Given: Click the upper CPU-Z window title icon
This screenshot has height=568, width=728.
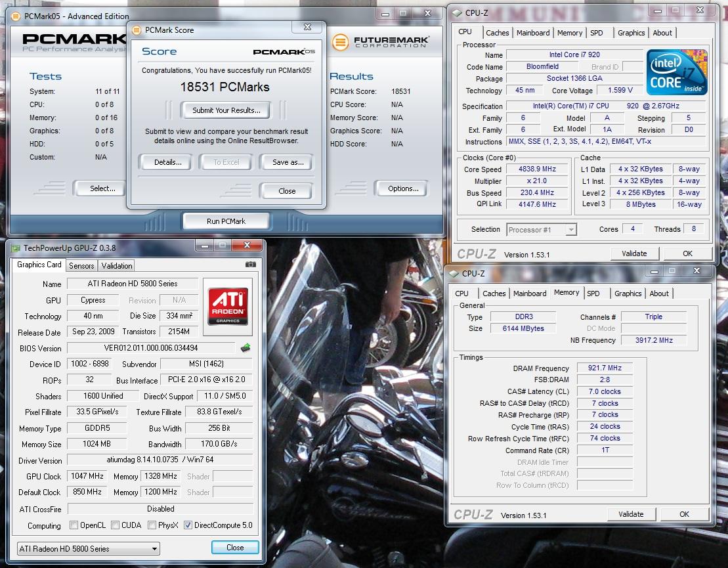Looking at the screenshot, I should click(457, 13).
